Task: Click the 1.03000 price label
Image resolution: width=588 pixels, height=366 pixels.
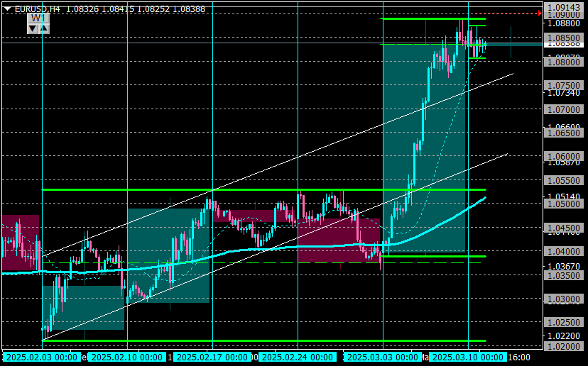Action: [x=564, y=299]
